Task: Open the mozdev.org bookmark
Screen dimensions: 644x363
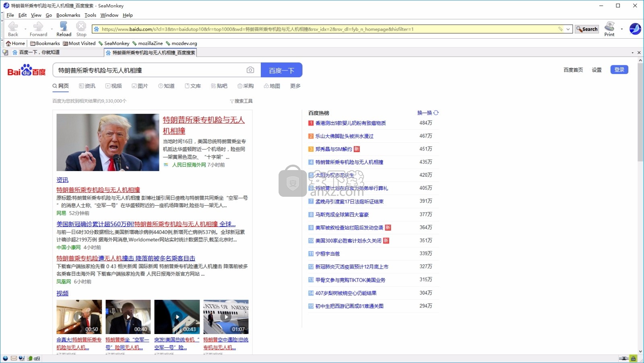Action: coord(181,43)
